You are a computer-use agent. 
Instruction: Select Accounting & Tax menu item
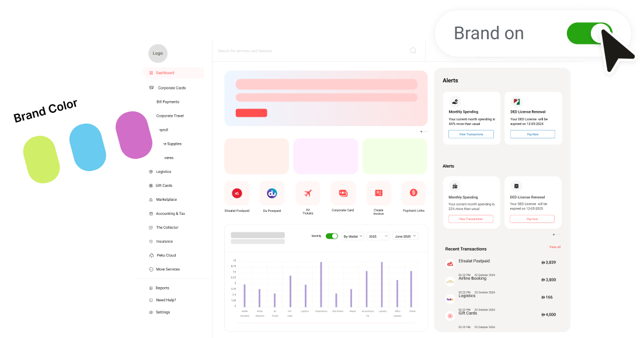coord(170,214)
